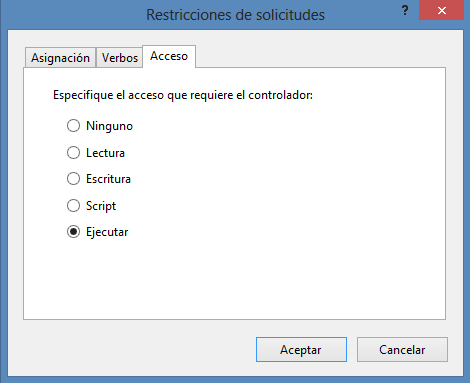This screenshot has height=383, width=470.
Task: Click the selected Ejecutar radio circle
Action: 73,232
